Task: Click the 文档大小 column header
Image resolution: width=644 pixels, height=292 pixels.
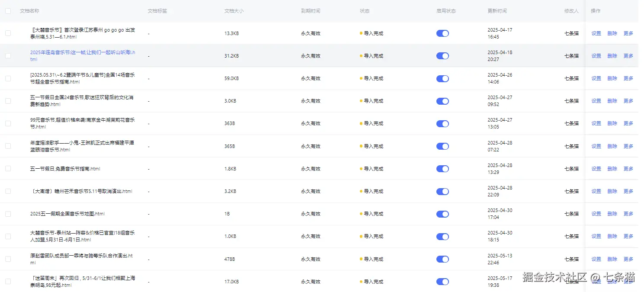Action: pyautogui.click(x=234, y=11)
